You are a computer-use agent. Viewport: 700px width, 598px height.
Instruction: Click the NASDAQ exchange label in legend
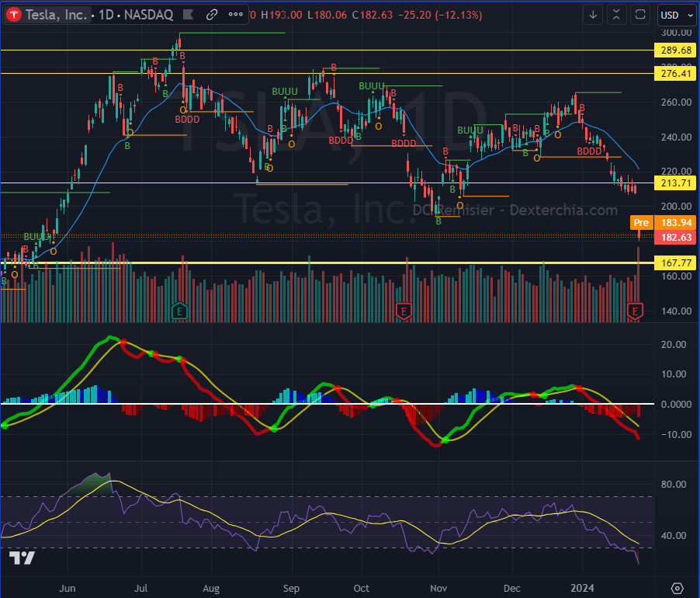click(149, 15)
